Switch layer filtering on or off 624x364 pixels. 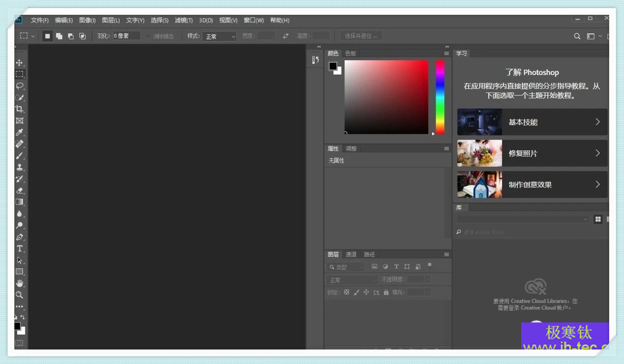pyautogui.click(x=429, y=266)
